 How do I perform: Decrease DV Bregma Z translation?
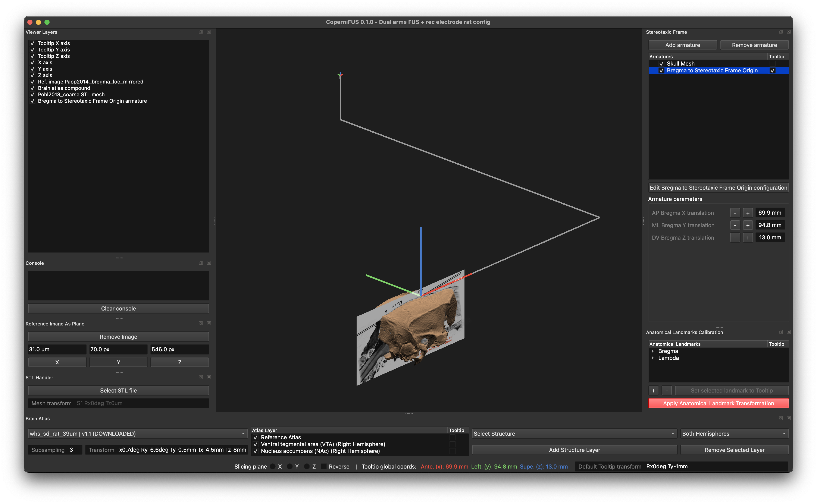(x=735, y=238)
